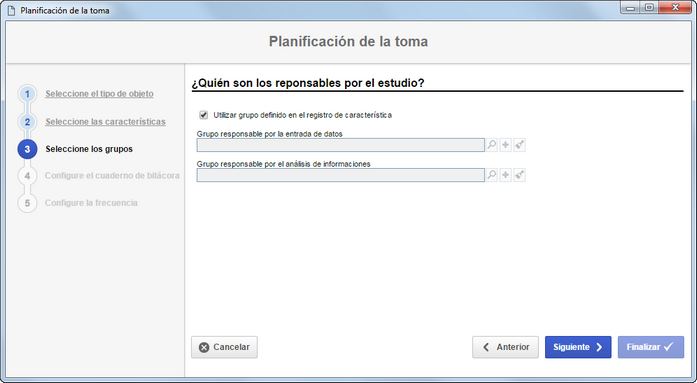697x383 pixels.
Task: Click search icon for information analysis group
Action: click(491, 175)
